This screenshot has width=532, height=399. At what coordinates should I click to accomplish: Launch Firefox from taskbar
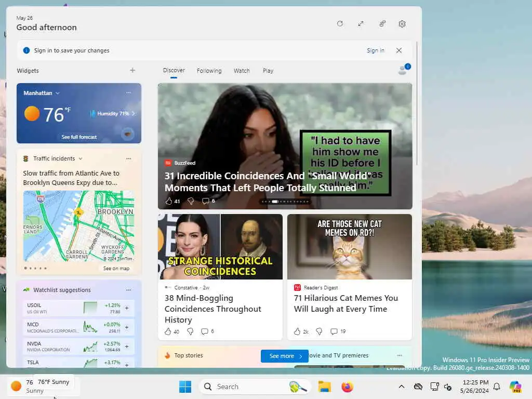(x=347, y=387)
